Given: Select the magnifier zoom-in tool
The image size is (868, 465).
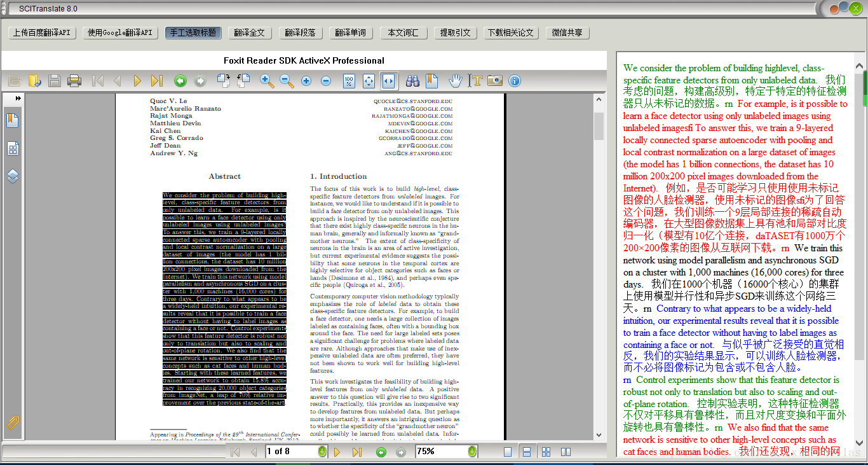Looking at the screenshot, I should coord(267,81).
